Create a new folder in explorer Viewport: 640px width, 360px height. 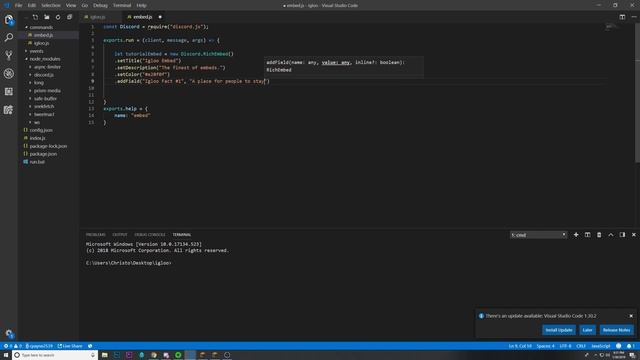coord(47,17)
